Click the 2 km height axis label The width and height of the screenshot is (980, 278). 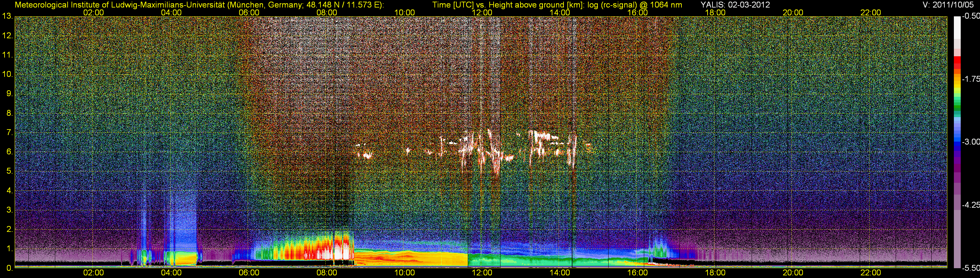(x=9, y=229)
